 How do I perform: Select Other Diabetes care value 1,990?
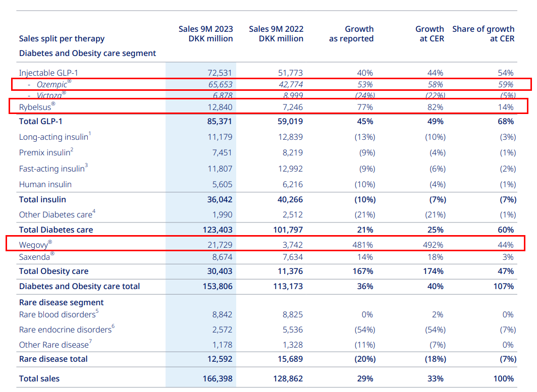point(222,214)
